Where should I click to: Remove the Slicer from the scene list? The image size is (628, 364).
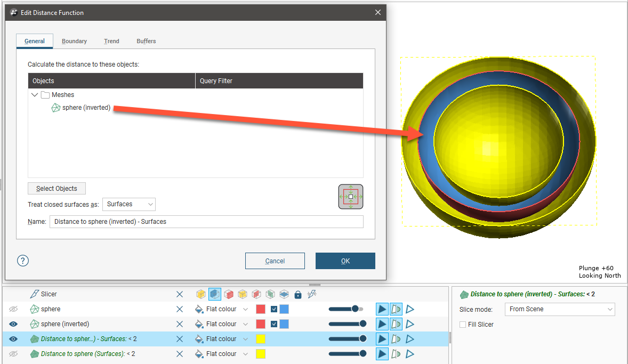[x=180, y=294]
